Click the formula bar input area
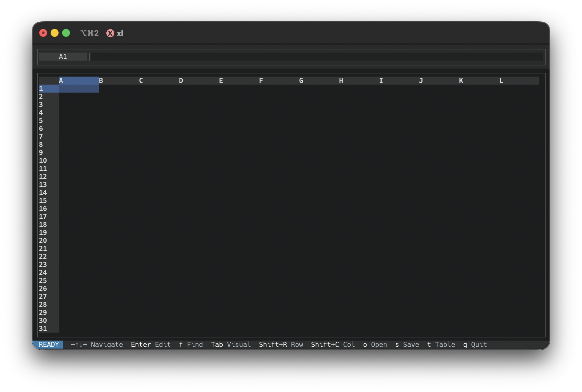The width and height of the screenshot is (582, 392). pyautogui.click(x=317, y=57)
